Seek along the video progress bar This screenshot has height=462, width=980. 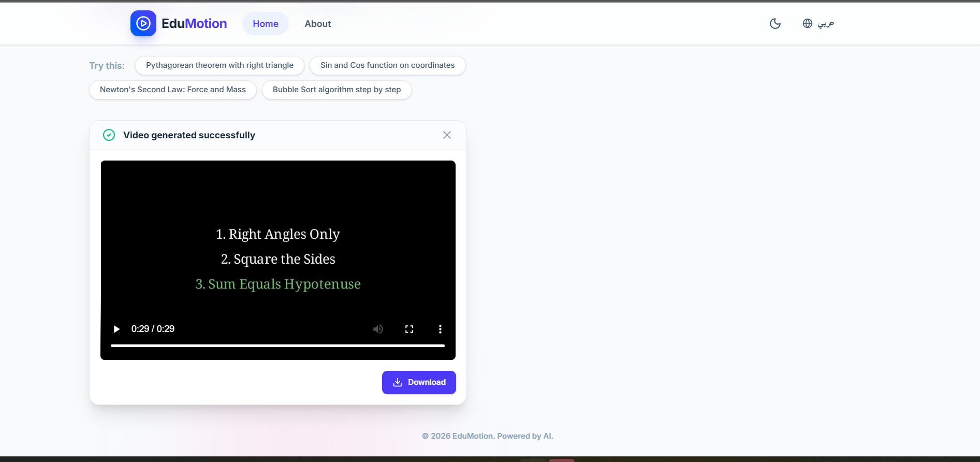tap(277, 345)
